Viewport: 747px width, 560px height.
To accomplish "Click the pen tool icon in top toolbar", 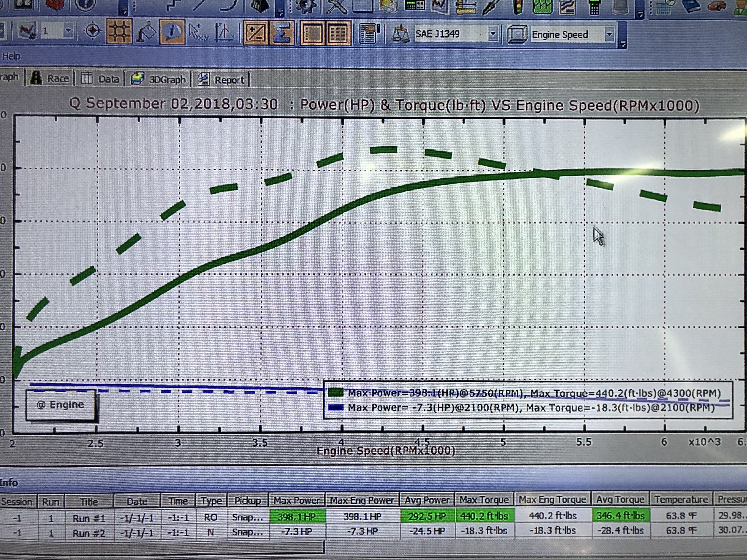I will tap(491, 7).
